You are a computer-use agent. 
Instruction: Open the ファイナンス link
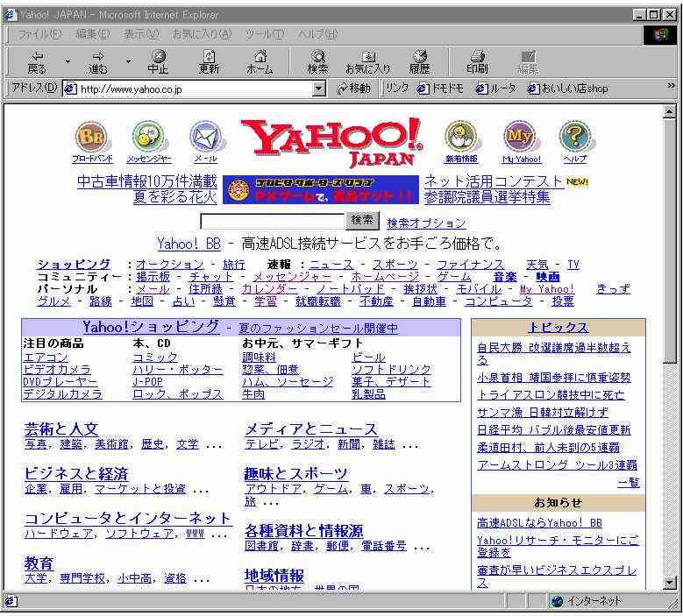click(x=470, y=265)
